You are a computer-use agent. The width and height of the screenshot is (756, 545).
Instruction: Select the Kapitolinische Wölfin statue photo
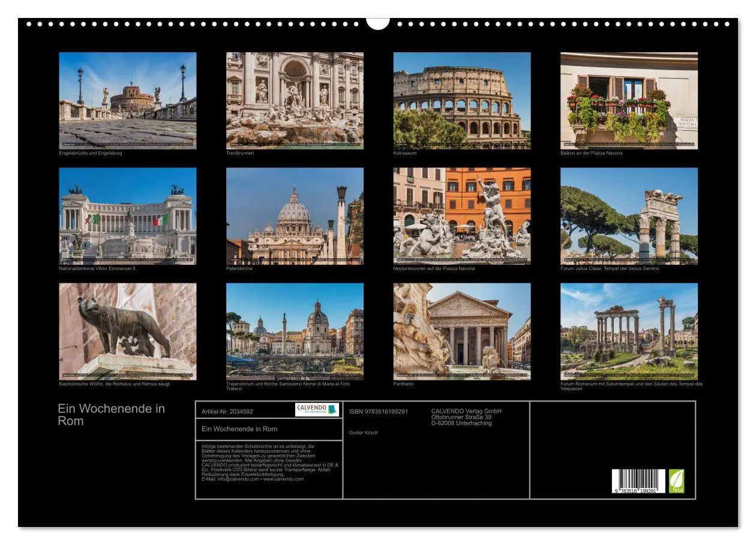[127, 331]
